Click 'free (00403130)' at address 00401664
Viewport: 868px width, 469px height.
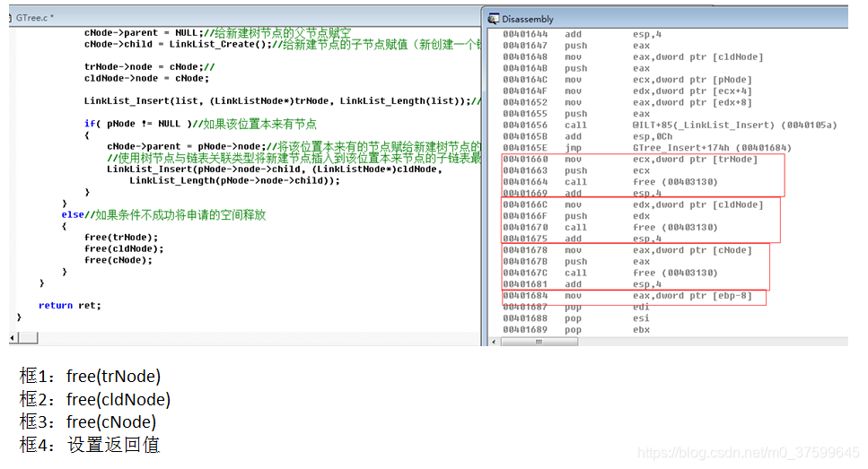675,182
